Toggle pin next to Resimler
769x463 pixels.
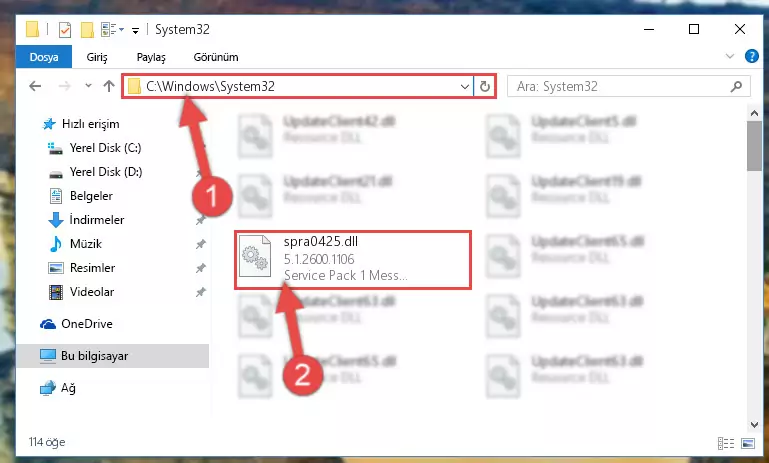(200, 268)
